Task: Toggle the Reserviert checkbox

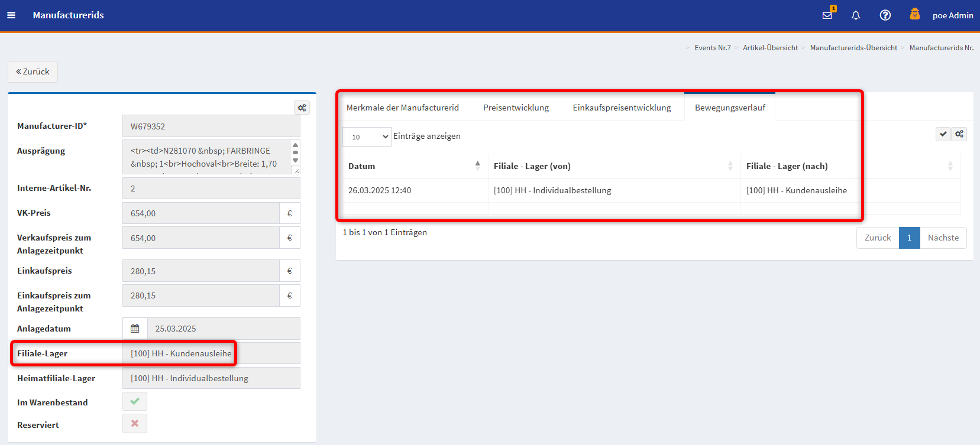Action: 135,424
